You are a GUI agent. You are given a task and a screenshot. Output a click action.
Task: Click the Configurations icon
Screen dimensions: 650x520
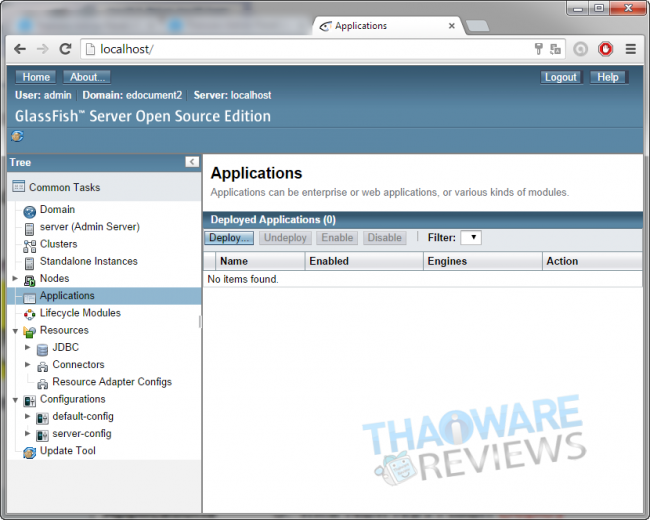pos(29,401)
